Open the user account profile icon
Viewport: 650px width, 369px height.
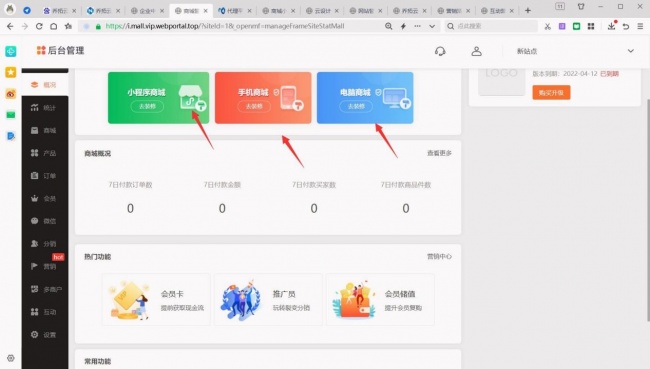(x=476, y=51)
